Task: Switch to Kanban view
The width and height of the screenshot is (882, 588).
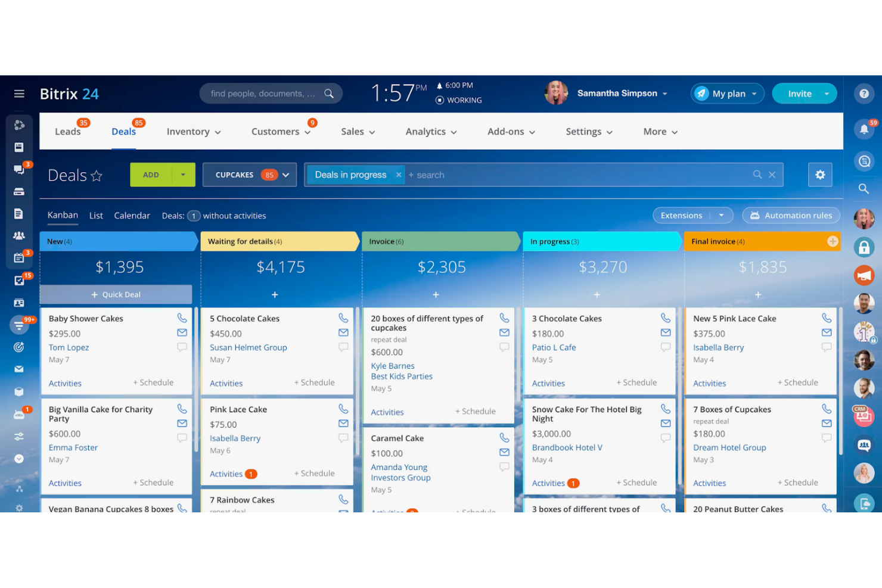Action: pos(63,215)
